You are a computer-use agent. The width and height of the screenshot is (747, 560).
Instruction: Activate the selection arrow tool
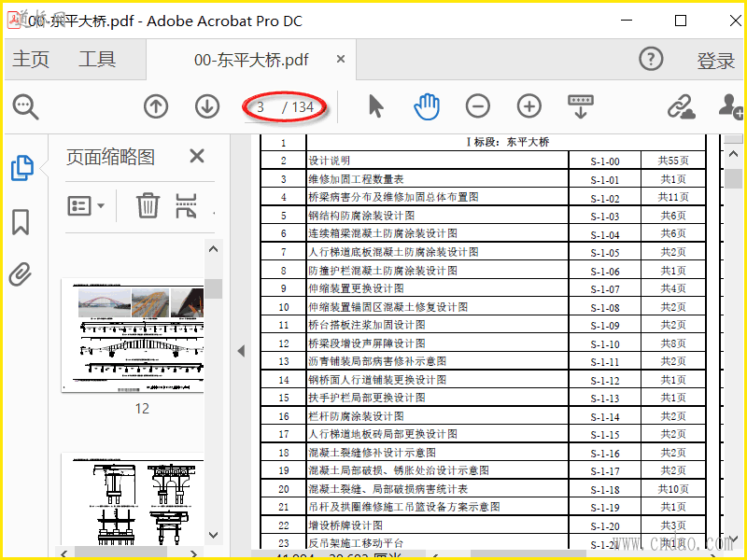coord(376,106)
